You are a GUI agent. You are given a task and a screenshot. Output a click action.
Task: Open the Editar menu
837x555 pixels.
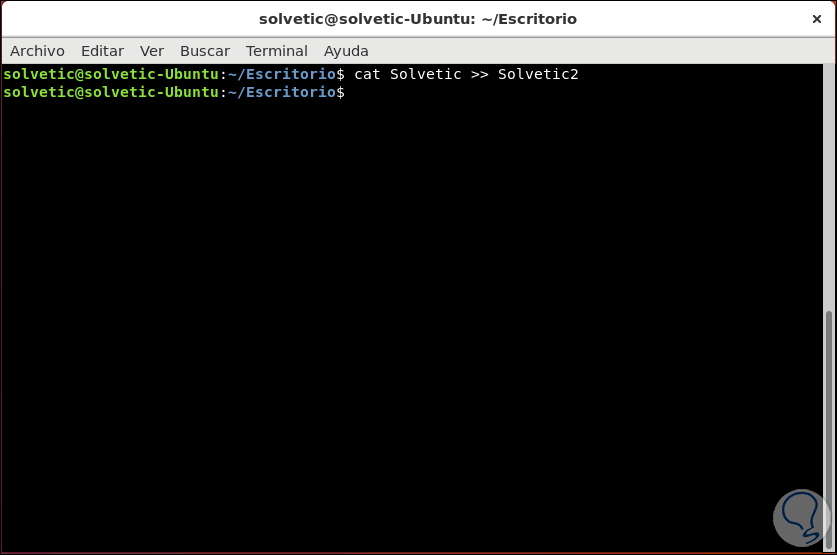tap(102, 51)
